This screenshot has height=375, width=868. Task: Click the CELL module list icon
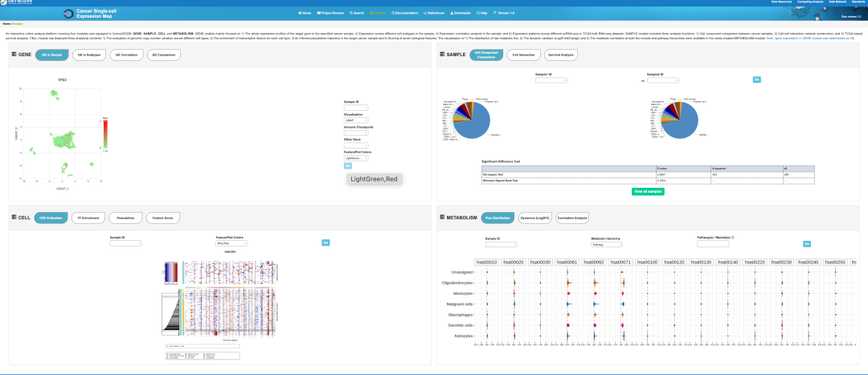(x=14, y=218)
